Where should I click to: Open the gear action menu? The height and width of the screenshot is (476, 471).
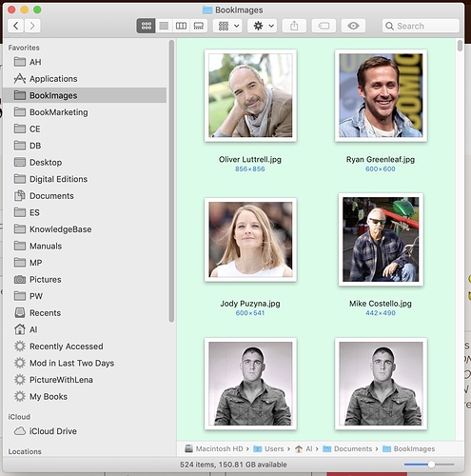pos(263,26)
